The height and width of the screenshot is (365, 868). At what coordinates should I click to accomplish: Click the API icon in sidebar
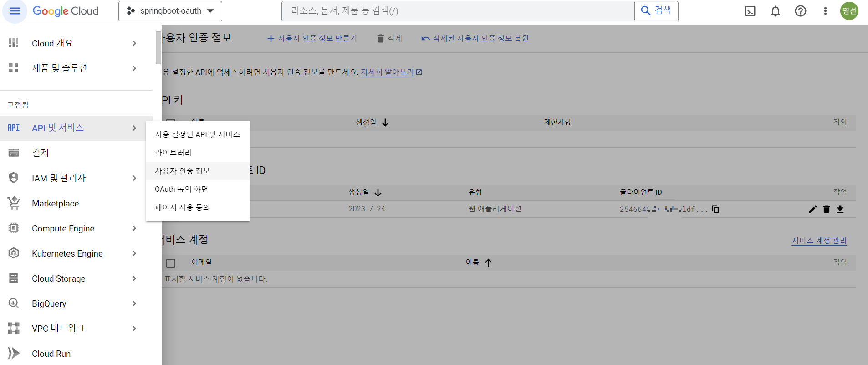point(14,128)
